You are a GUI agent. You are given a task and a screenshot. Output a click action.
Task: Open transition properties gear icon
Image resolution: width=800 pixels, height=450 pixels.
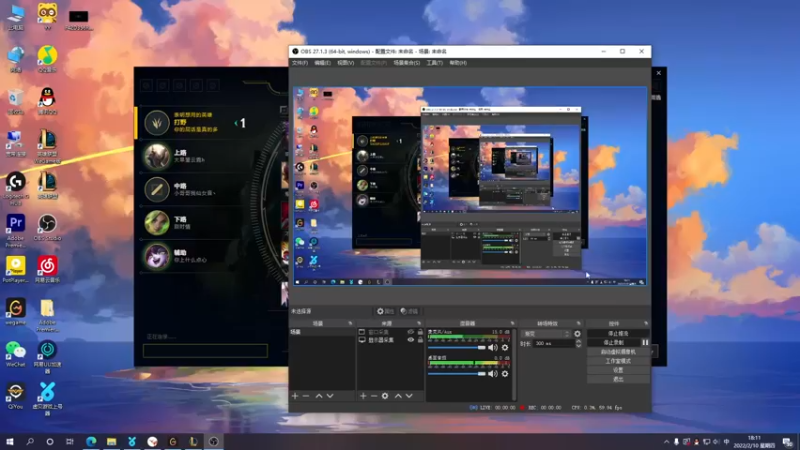tap(577, 334)
